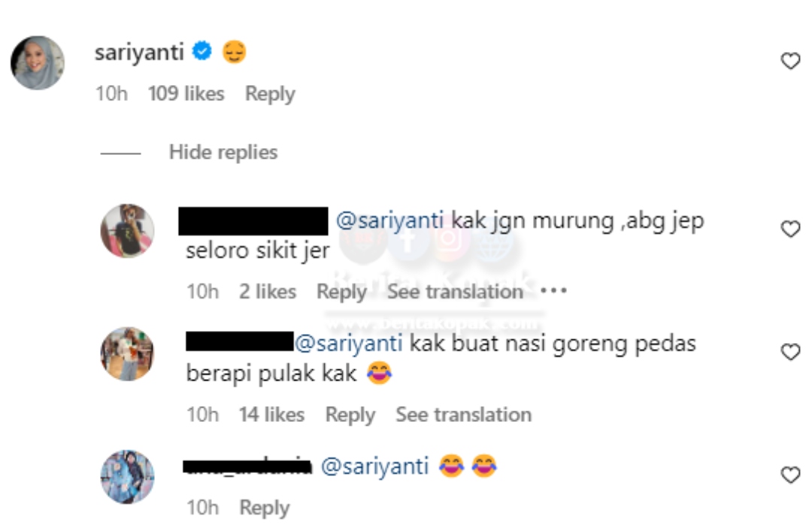812x528 pixels.
Task: Reply to sariyanti's main comment
Action: tap(270, 94)
